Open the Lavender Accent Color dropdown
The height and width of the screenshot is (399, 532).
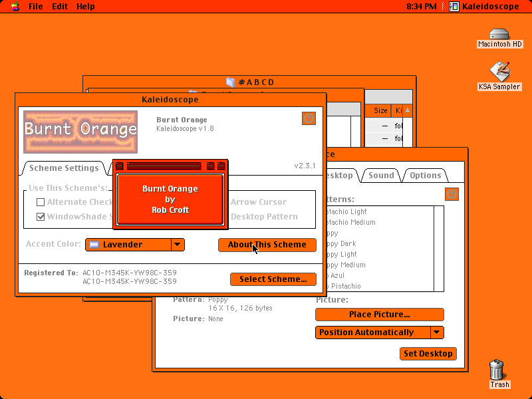(135, 245)
